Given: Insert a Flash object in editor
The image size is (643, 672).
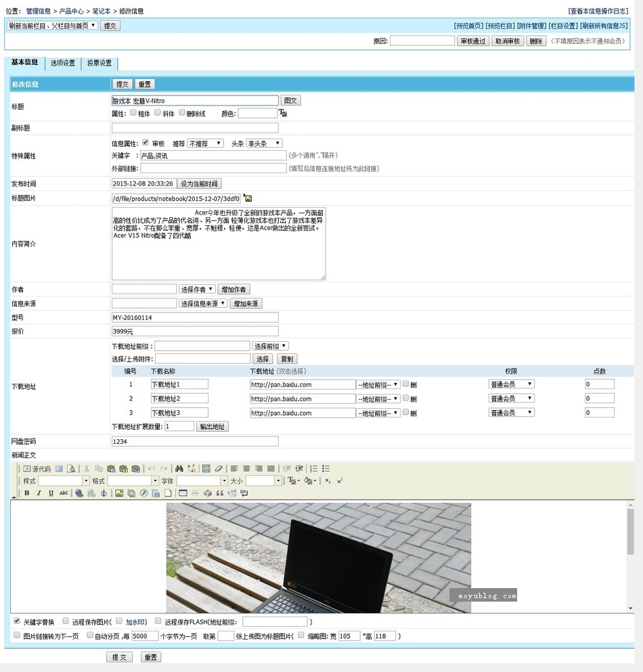Looking at the screenshot, I should [x=143, y=493].
